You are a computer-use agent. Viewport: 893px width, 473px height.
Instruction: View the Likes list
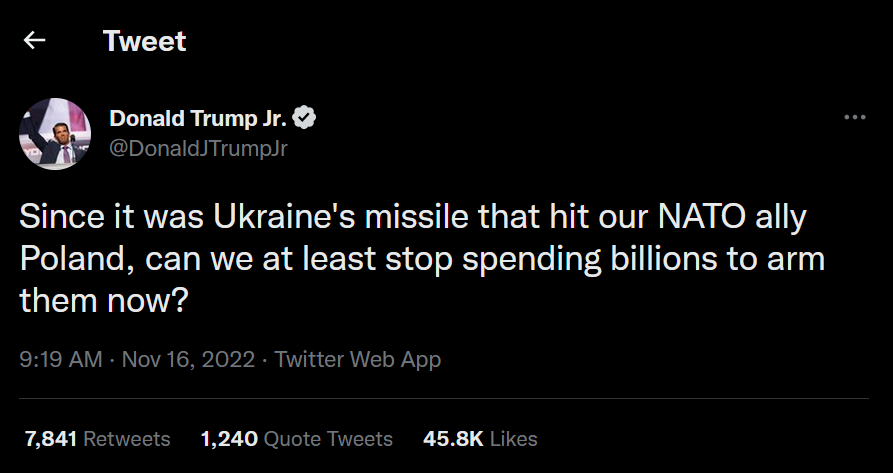pos(514,439)
